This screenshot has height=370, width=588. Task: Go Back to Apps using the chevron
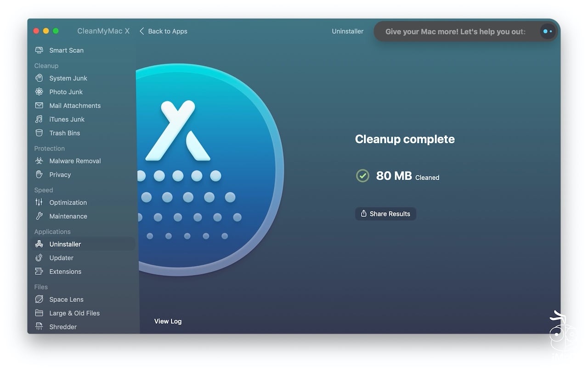[142, 31]
